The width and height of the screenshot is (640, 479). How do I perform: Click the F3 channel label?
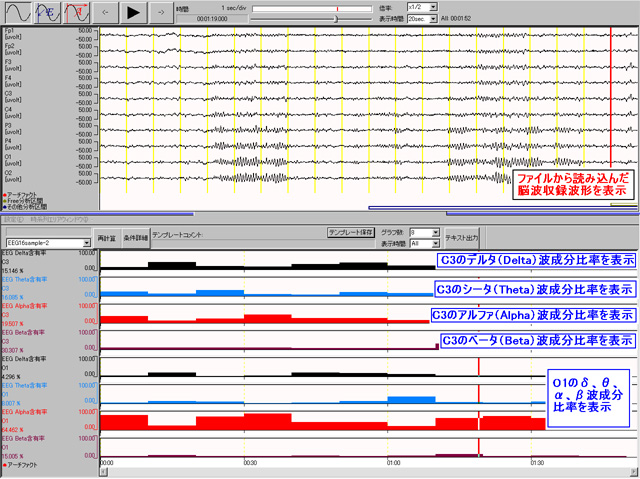(x=8, y=62)
